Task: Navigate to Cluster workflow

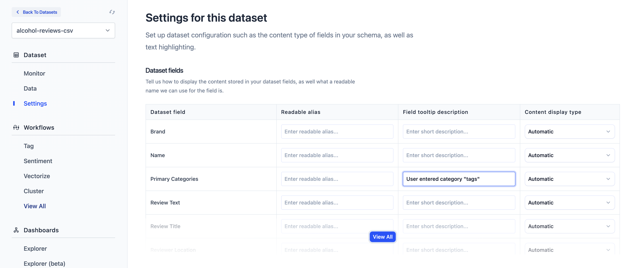Action: [x=34, y=191]
